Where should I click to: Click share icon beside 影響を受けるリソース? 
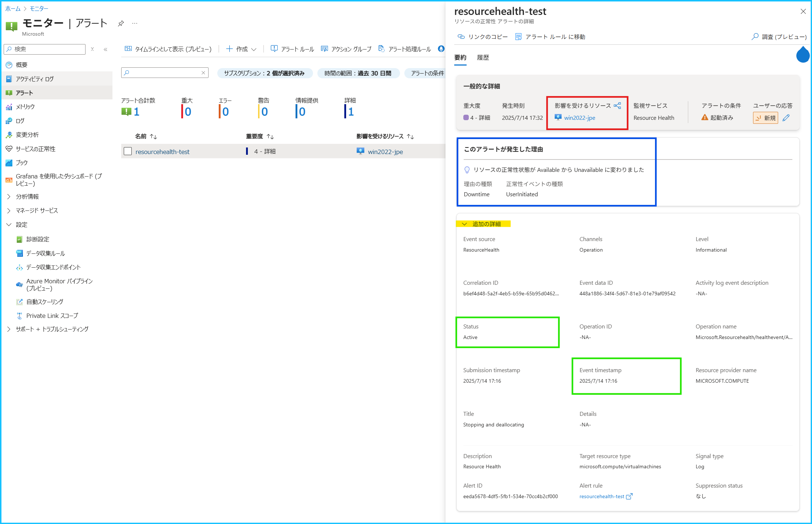coord(617,106)
